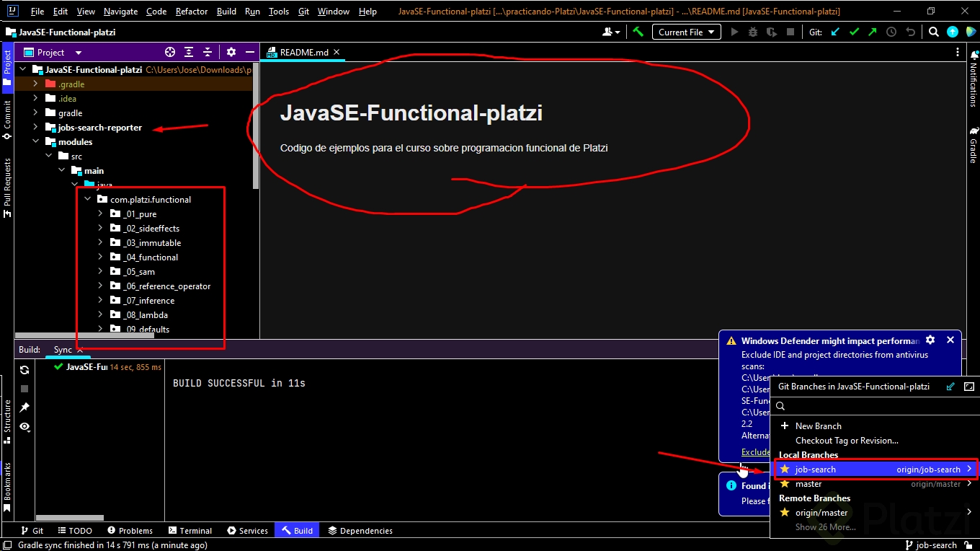Click the Run with Coverage icon

tap(772, 32)
